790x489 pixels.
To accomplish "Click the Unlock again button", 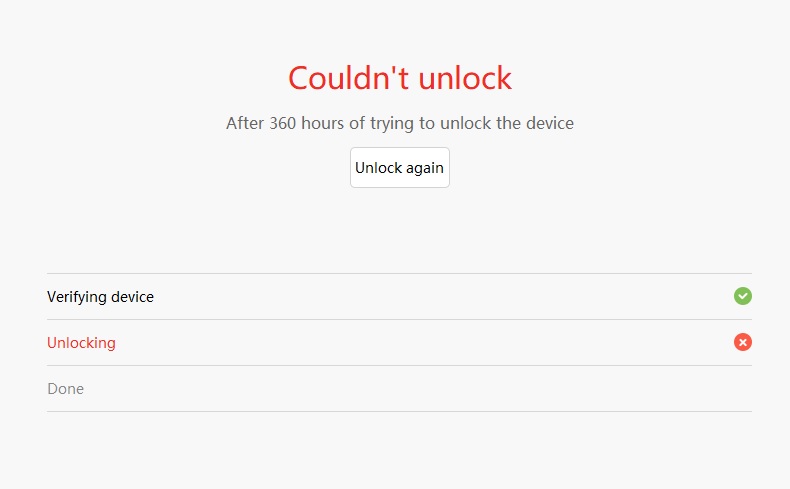I will [x=399, y=167].
